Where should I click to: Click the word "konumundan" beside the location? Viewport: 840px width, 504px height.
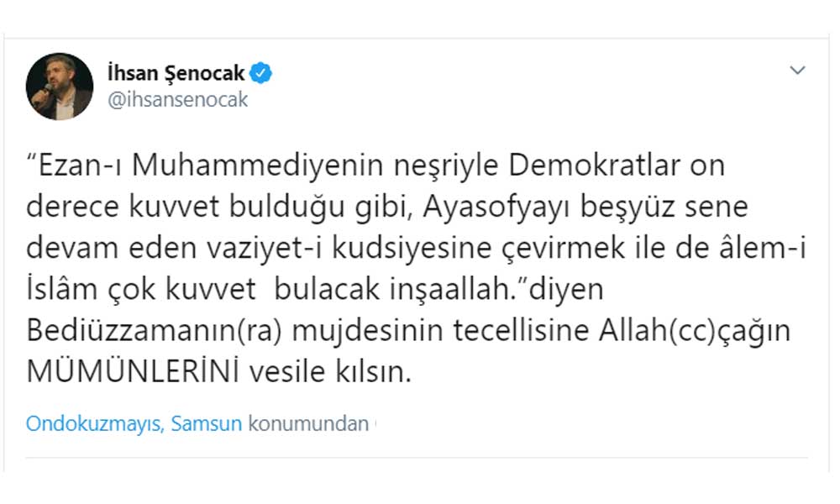coord(309,423)
